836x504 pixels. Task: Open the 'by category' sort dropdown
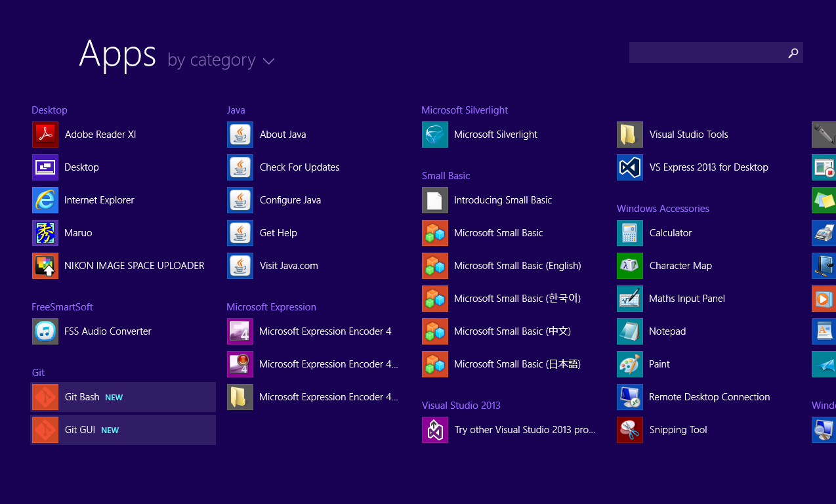(221, 60)
